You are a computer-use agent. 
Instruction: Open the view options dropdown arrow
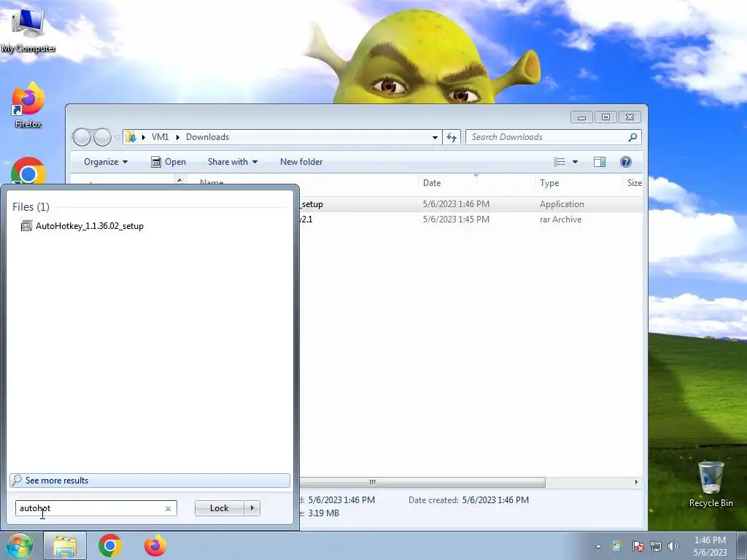pyautogui.click(x=575, y=162)
